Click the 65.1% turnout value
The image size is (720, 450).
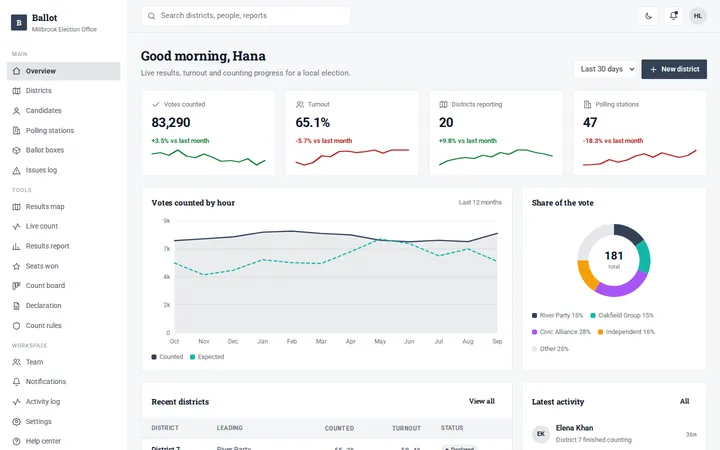click(x=313, y=123)
